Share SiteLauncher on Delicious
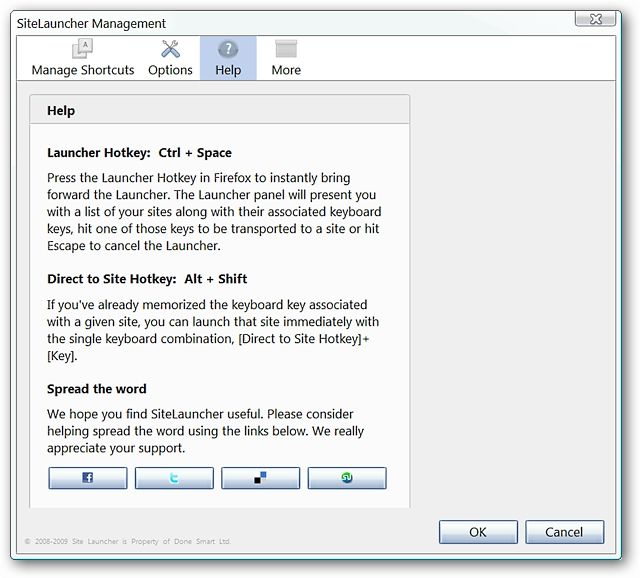The image size is (640, 578). pos(260,478)
